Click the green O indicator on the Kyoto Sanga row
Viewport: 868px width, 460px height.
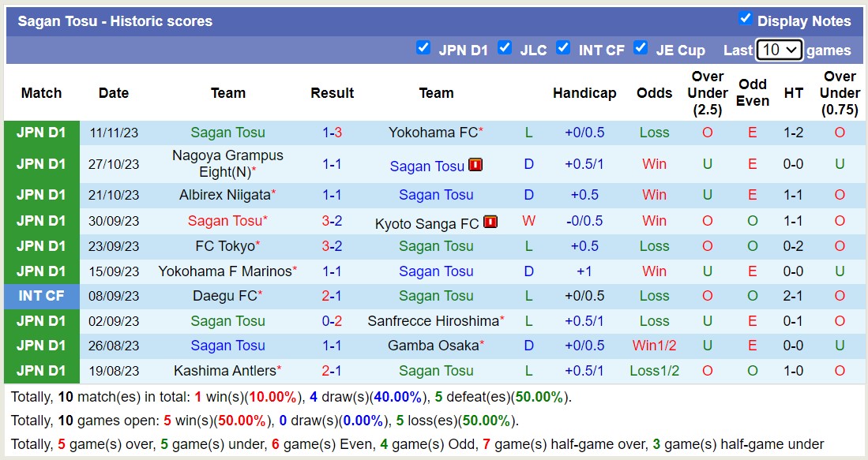tap(751, 222)
